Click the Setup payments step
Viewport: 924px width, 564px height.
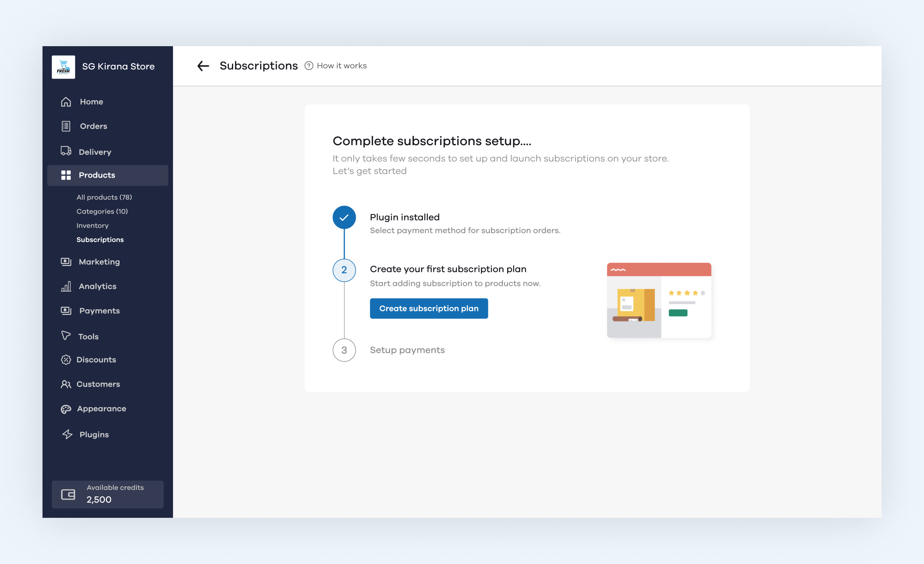point(407,350)
